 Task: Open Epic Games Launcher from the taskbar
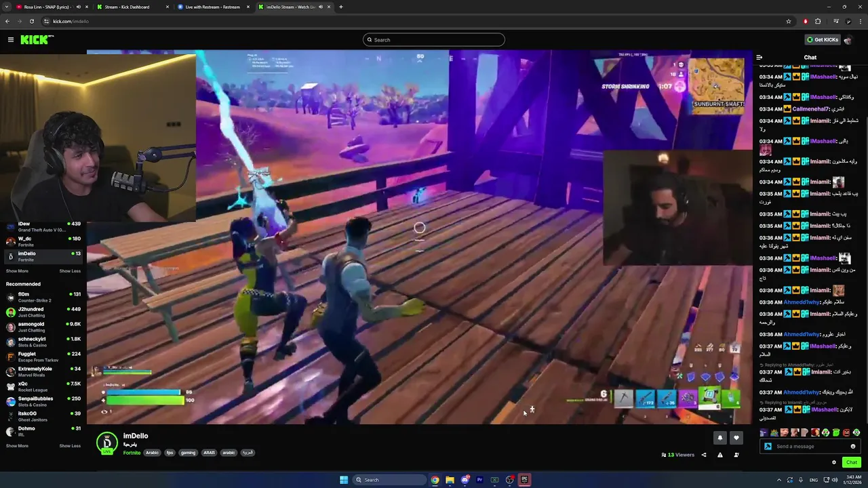coord(524,480)
